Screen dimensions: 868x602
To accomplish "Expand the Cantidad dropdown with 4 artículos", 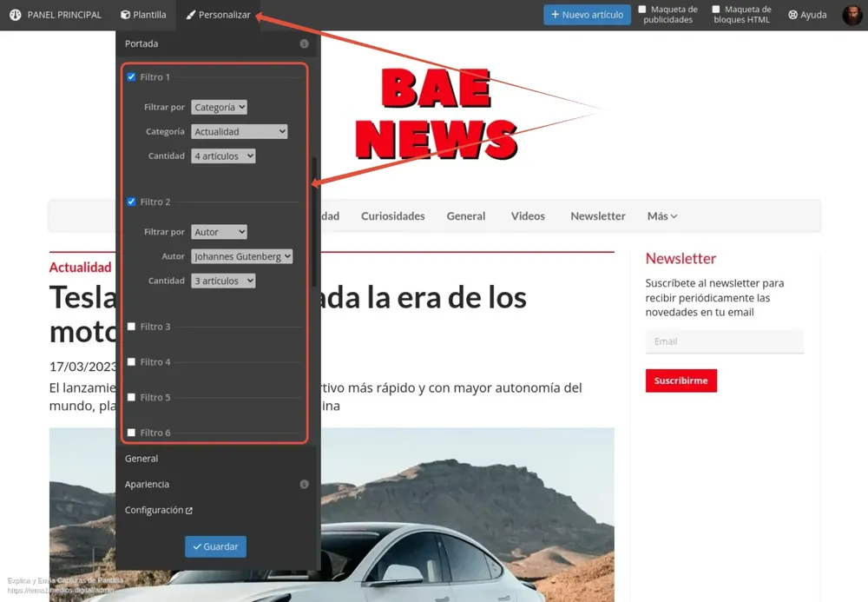I will (x=224, y=156).
